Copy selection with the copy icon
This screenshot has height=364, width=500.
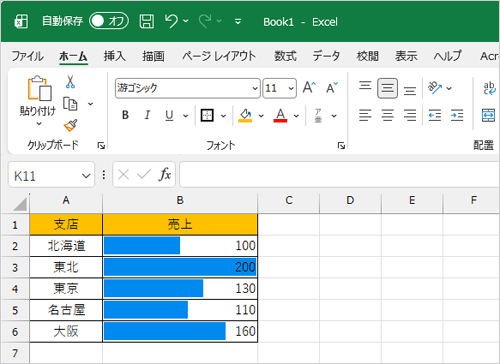click(x=70, y=104)
